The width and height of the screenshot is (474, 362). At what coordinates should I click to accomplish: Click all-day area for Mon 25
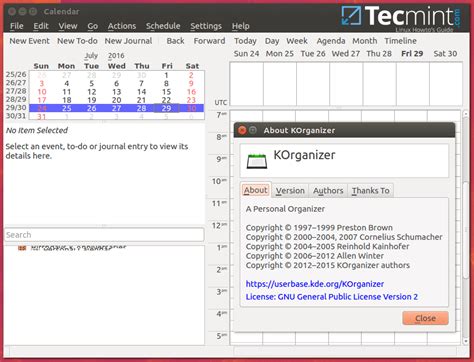point(280,84)
